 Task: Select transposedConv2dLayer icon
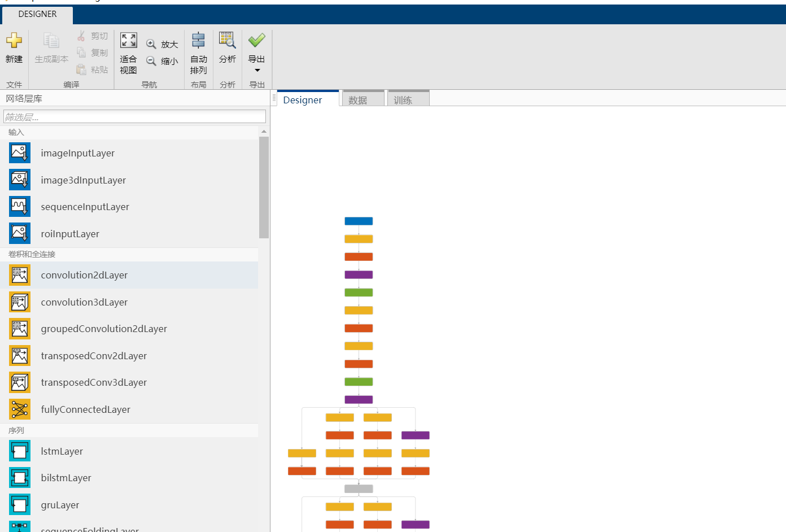(x=20, y=356)
